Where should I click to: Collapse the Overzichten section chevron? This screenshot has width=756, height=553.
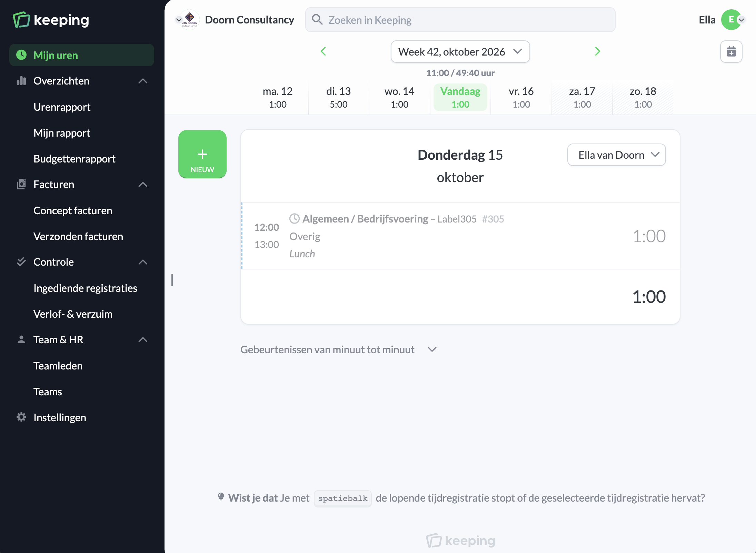tap(143, 81)
